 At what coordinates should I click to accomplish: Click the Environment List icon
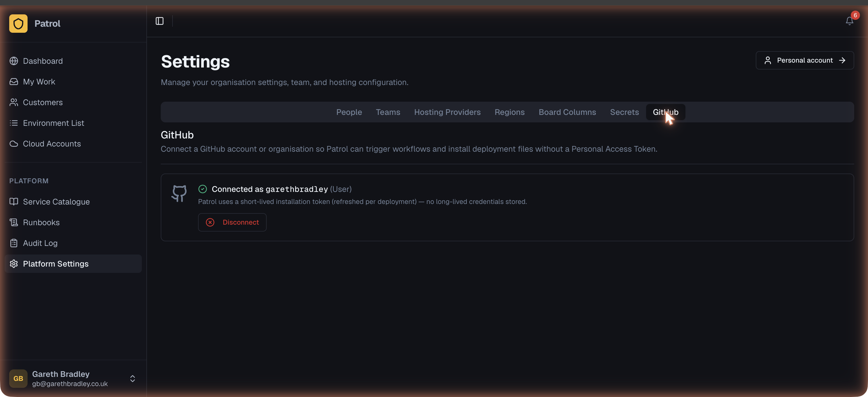14,123
